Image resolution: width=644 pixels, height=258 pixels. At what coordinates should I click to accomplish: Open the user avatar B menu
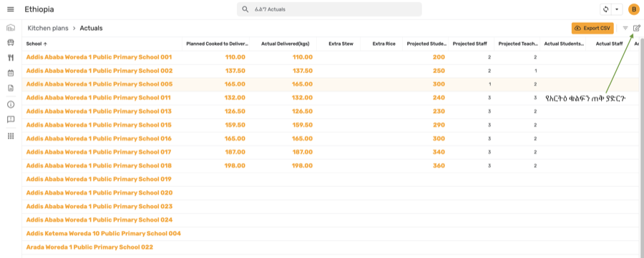click(x=634, y=9)
